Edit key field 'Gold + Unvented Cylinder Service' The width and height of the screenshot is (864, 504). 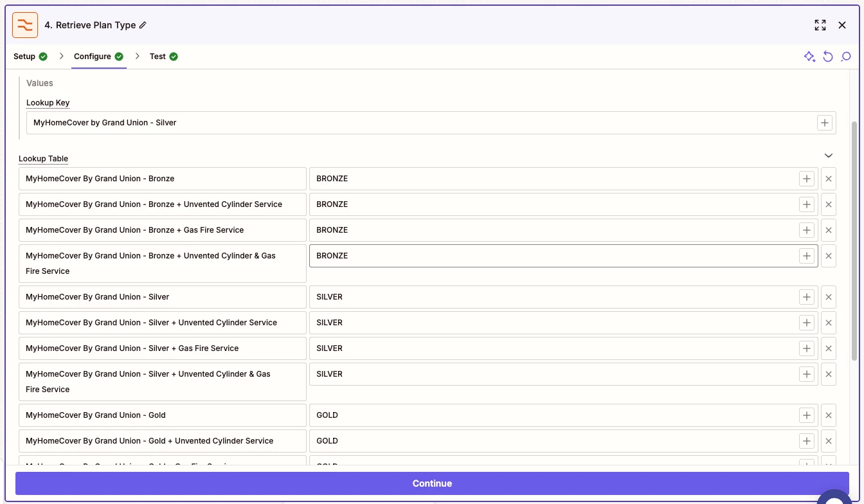click(163, 441)
